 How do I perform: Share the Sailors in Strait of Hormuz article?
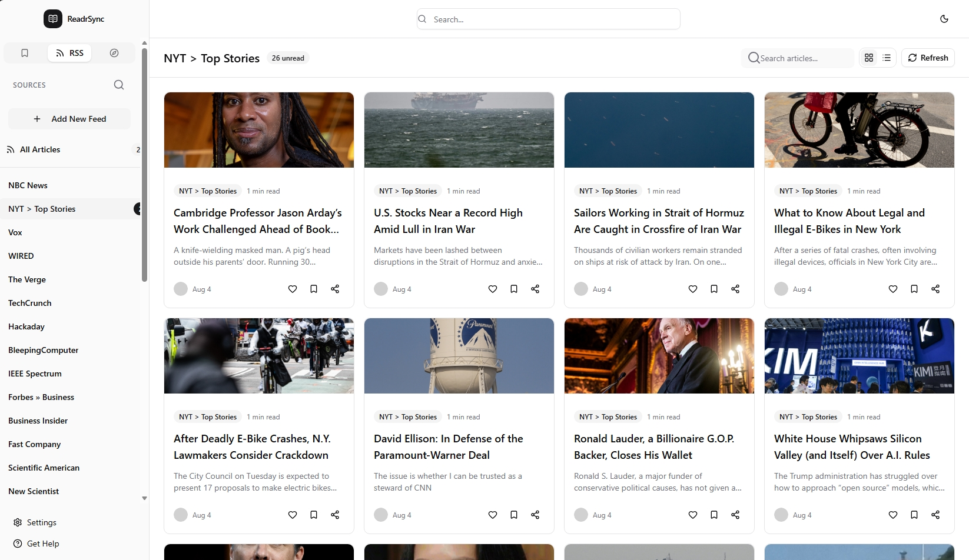[x=735, y=289]
